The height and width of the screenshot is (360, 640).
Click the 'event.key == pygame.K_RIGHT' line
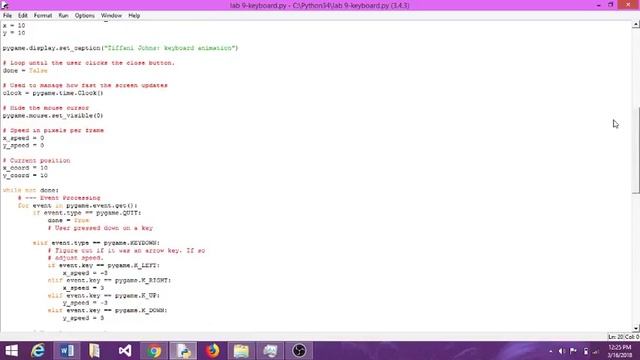tap(109, 280)
